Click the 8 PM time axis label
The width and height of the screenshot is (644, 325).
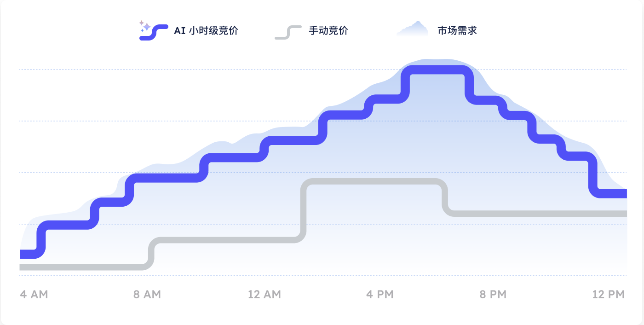tap(493, 295)
